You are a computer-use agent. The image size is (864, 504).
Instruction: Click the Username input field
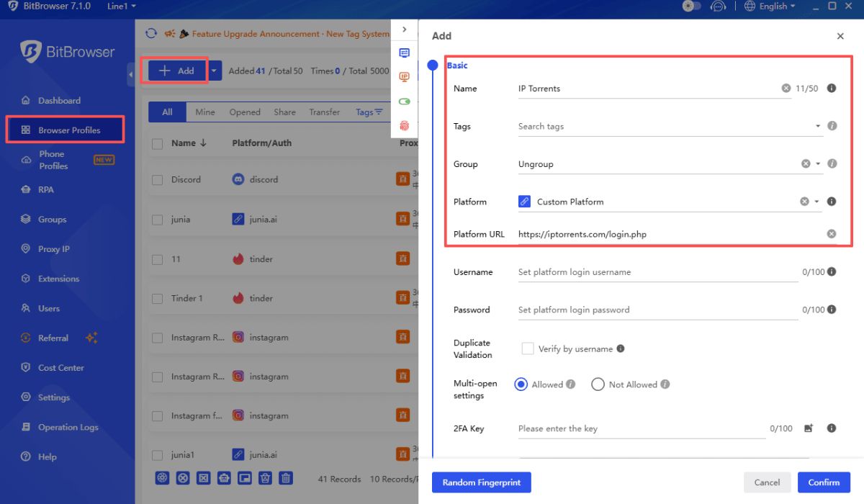click(x=658, y=272)
